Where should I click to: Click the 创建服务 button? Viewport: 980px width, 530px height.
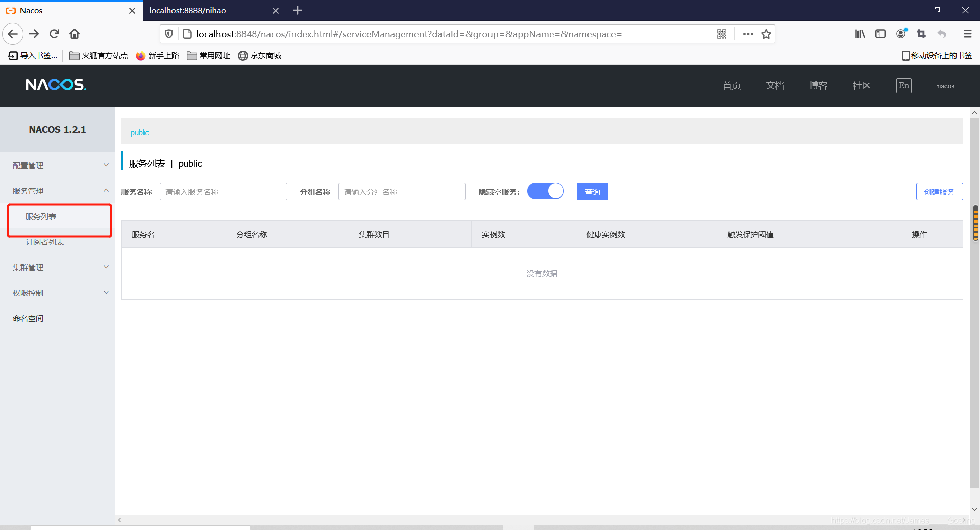pyautogui.click(x=939, y=192)
